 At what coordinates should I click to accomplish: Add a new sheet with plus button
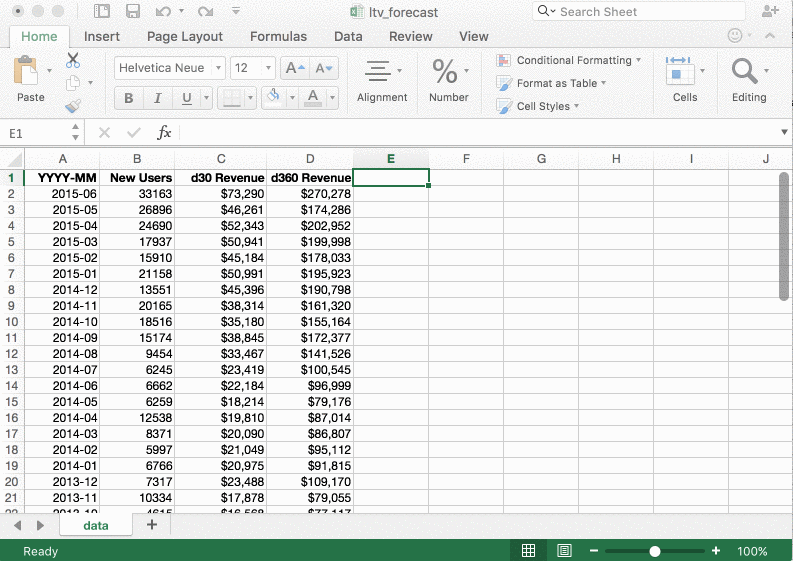tap(151, 525)
